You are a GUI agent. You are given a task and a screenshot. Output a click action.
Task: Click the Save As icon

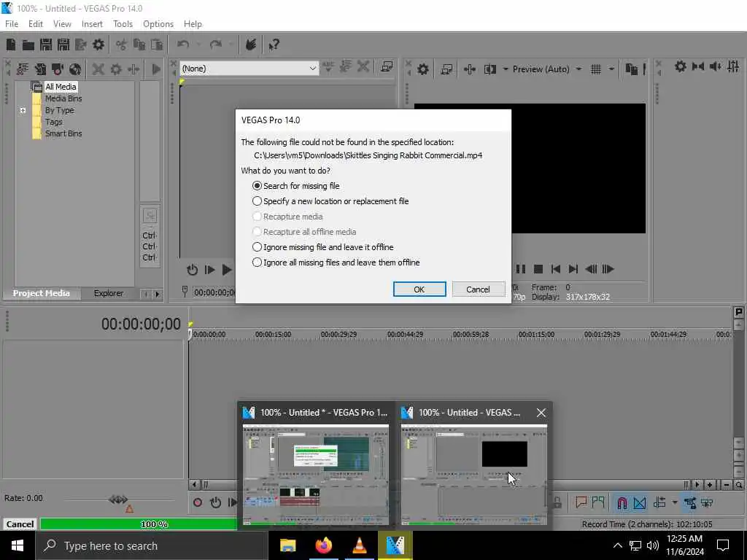[63, 44]
